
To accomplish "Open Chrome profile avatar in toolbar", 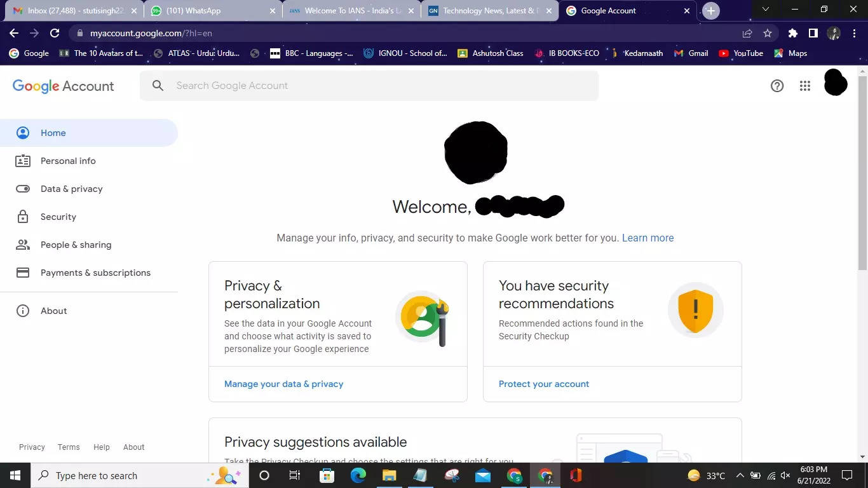I will (x=834, y=33).
